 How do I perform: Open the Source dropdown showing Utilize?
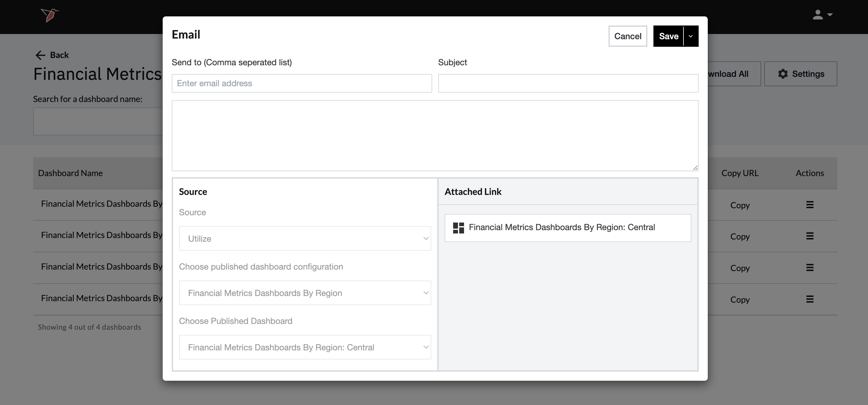pos(305,239)
